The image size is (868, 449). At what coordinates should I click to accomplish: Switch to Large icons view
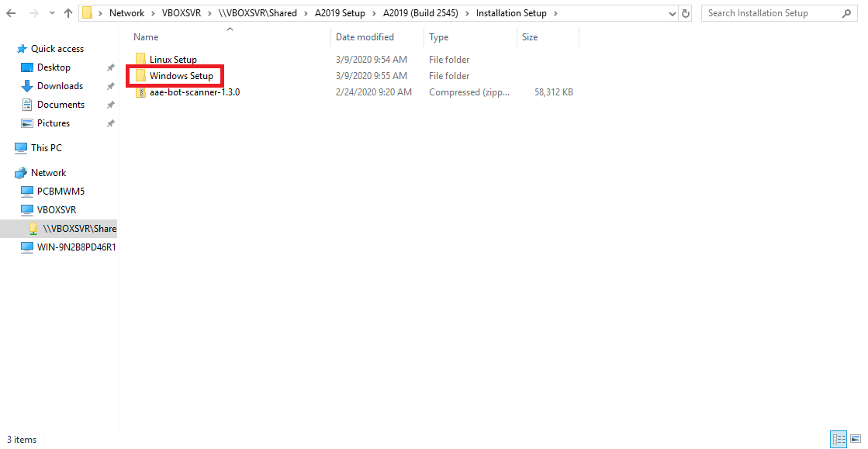853,439
